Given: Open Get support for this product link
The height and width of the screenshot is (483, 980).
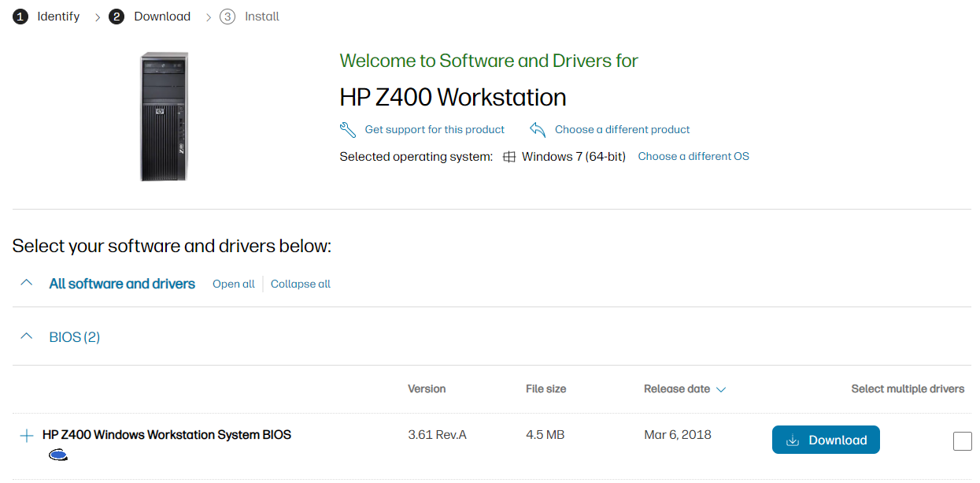Looking at the screenshot, I should pyautogui.click(x=435, y=129).
